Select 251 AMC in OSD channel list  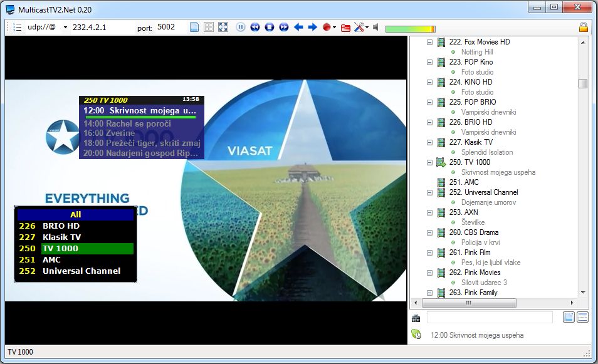tap(76, 260)
